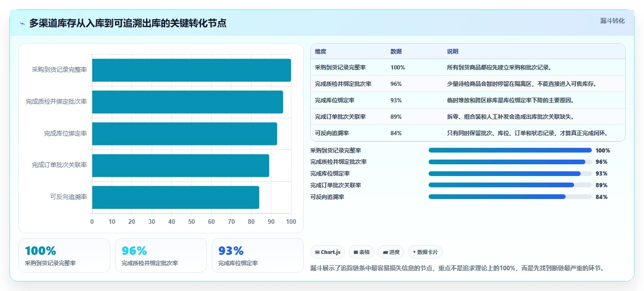Select the 数据卡片 tag chip
Image resolution: width=644 pixels, height=291 pixels.
(425, 252)
